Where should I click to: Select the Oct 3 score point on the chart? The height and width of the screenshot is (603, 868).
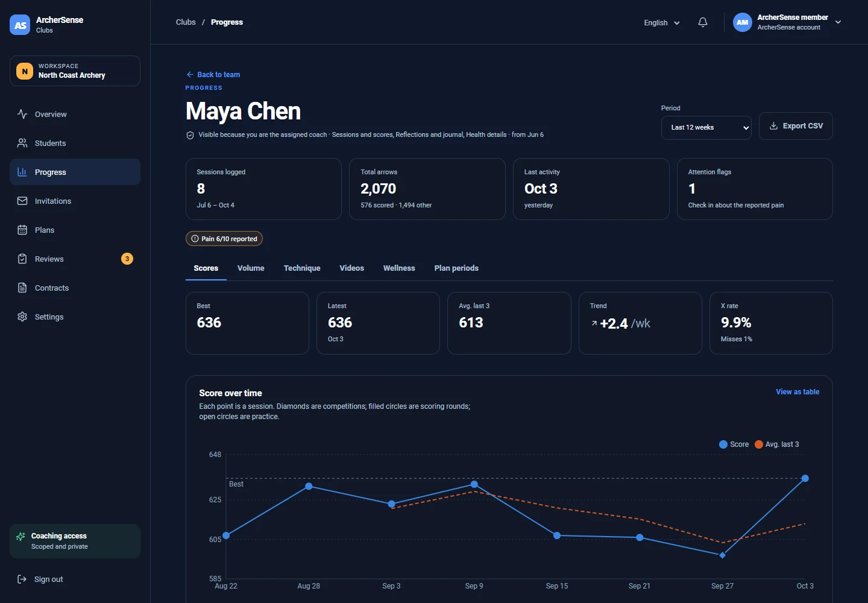click(x=805, y=478)
